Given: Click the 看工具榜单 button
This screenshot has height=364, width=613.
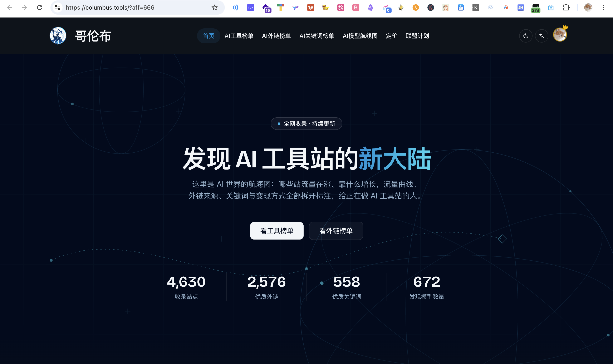Looking at the screenshot, I should (x=277, y=231).
